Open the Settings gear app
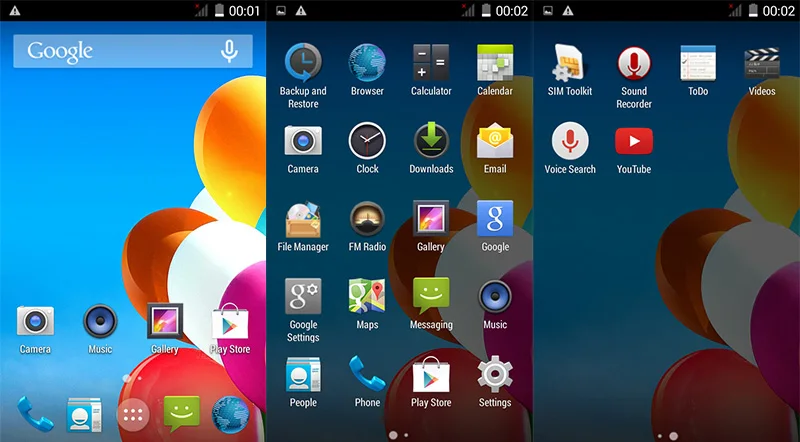Image resolution: width=800 pixels, height=442 pixels. pyautogui.click(x=495, y=375)
